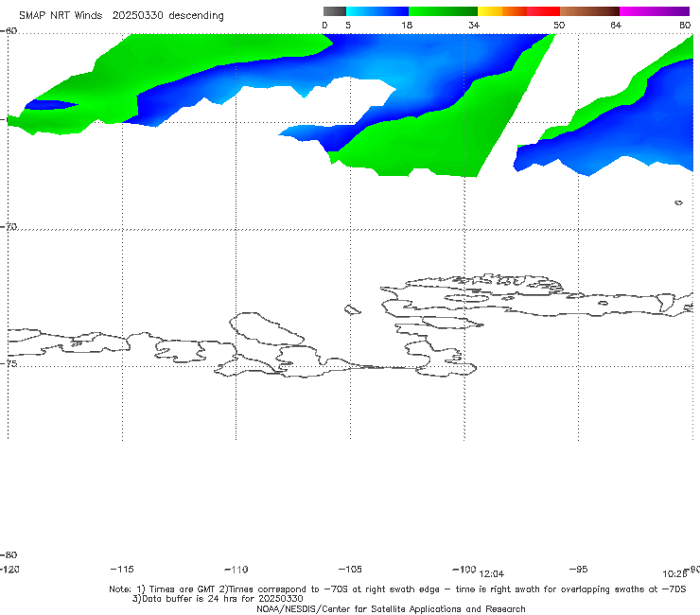Click the brown segment of the wind scale
The image size is (700, 615).
coord(589,11)
